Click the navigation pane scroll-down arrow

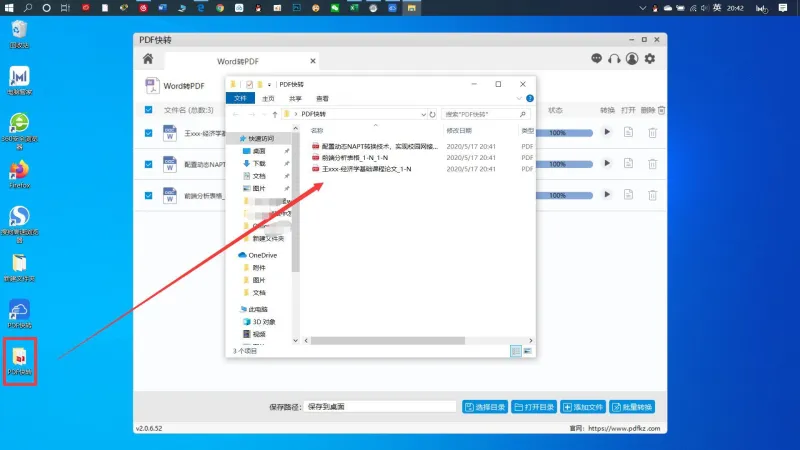pos(295,340)
